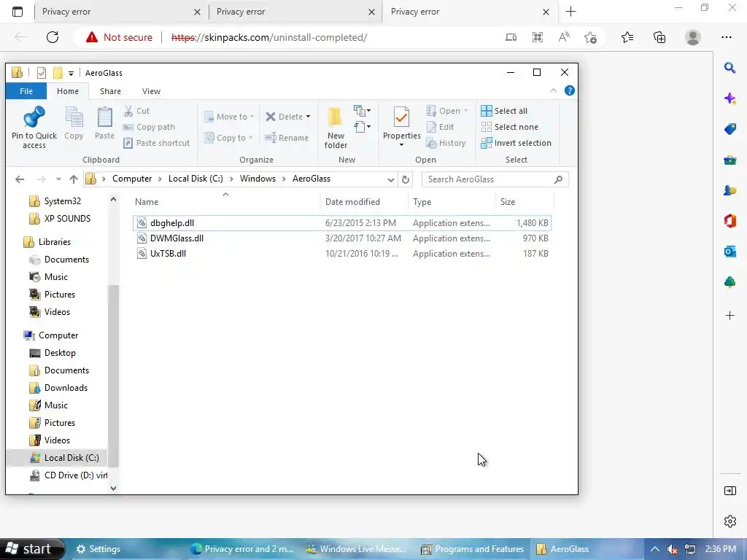
Task: Click the Windows breadcrumb in address bar
Action: click(258, 179)
